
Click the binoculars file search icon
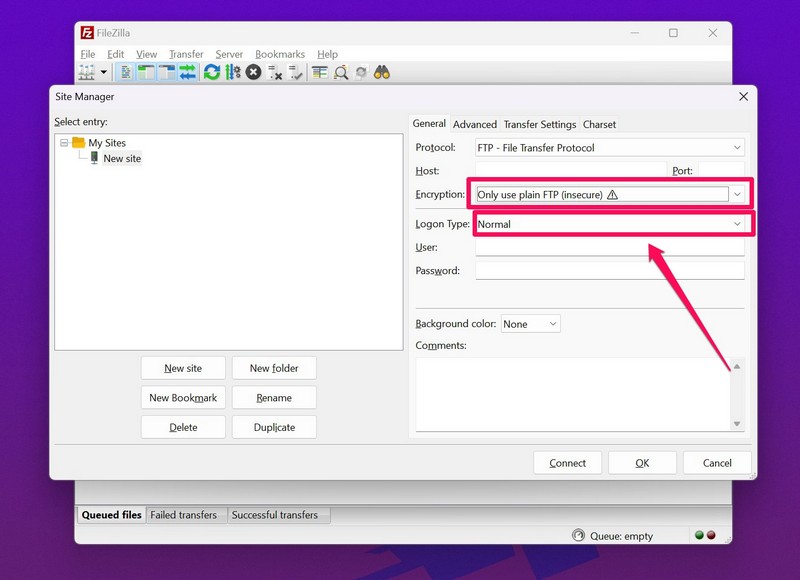pyautogui.click(x=381, y=72)
